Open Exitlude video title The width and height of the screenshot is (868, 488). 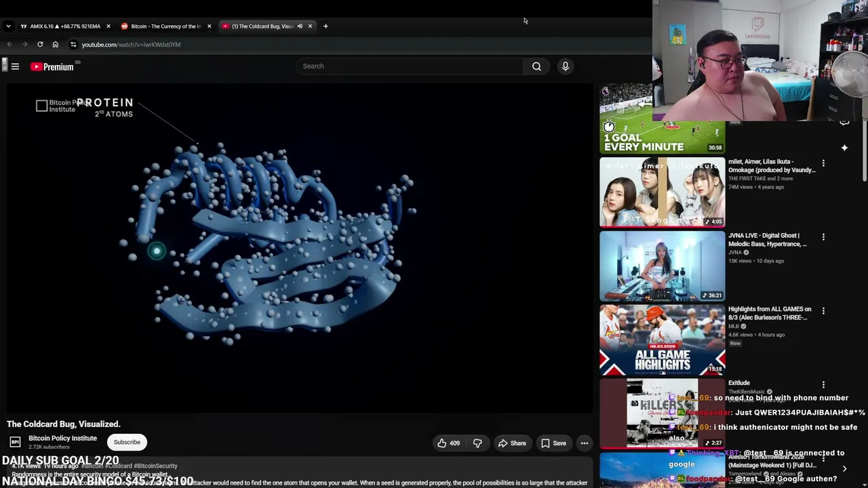pyautogui.click(x=739, y=383)
